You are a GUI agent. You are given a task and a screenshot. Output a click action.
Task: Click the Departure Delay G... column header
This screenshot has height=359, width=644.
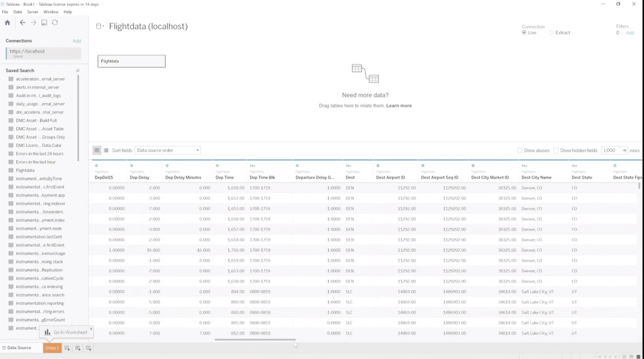(315, 177)
